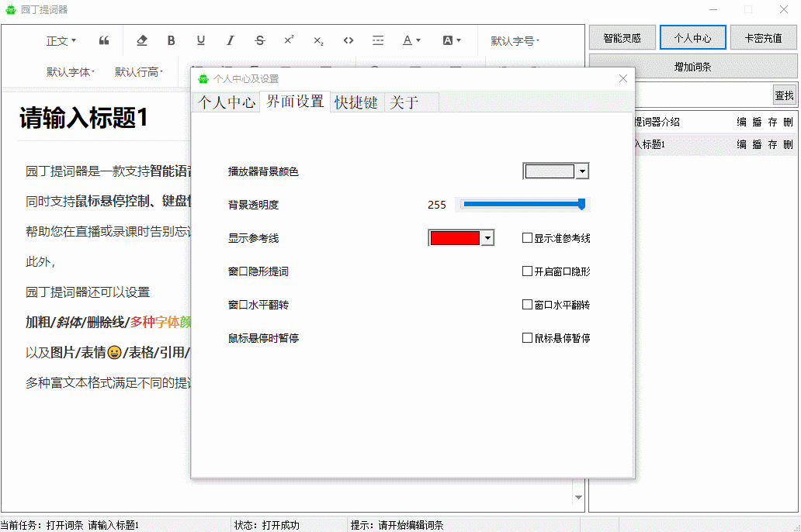The image size is (801, 532).
Task: Check the 开启窗口隐形 option
Action: [528, 272]
